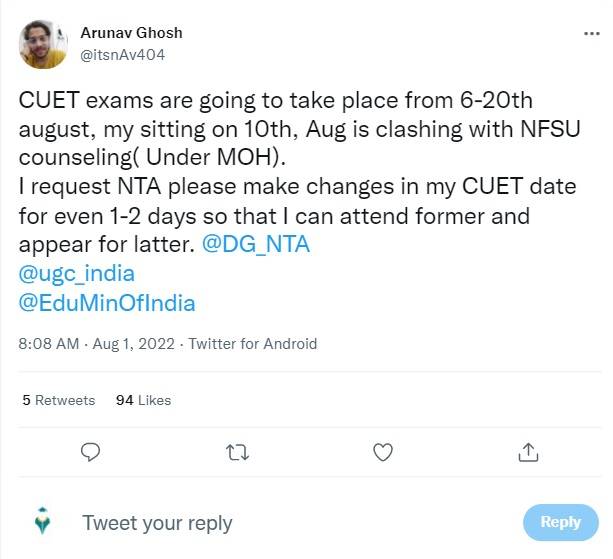Click your own avatar beside reply box
Viewport: 613px width, 559px height.
43,522
